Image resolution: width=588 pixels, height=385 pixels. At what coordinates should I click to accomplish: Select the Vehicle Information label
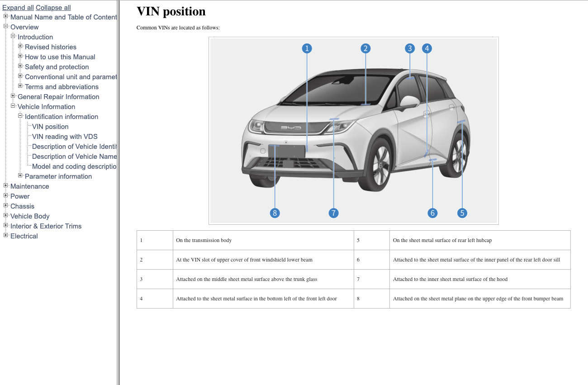click(x=46, y=107)
